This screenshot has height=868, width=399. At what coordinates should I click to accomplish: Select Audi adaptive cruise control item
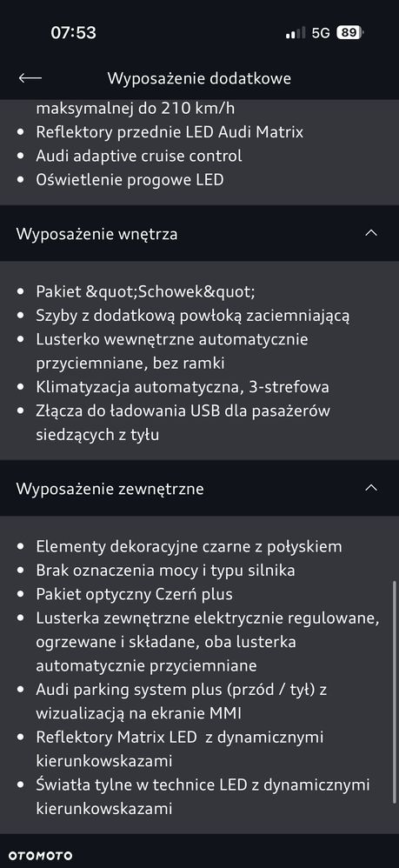pyautogui.click(x=139, y=156)
